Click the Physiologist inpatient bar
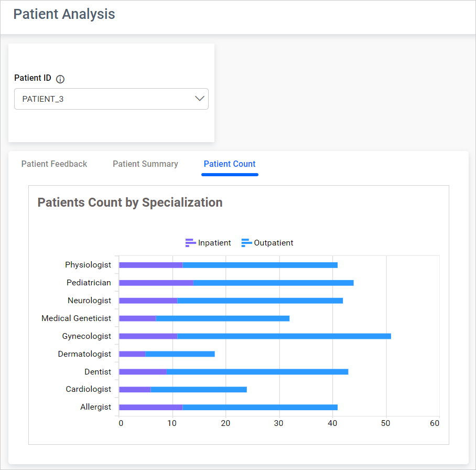The height and width of the screenshot is (470, 476). point(151,265)
